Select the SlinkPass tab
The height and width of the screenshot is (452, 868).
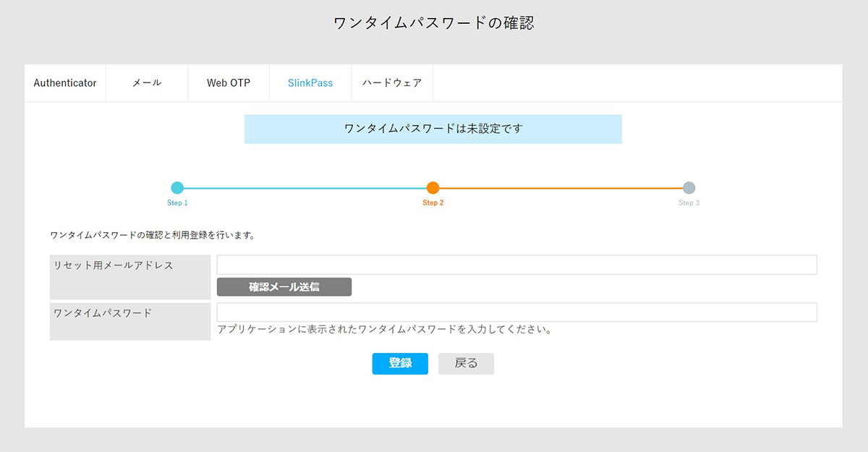[x=310, y=83]
